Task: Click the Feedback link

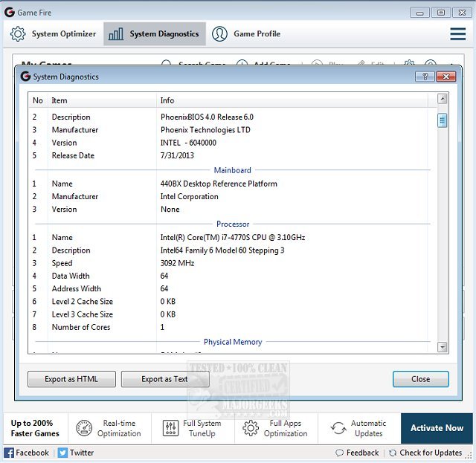Action: click(357, 453)
